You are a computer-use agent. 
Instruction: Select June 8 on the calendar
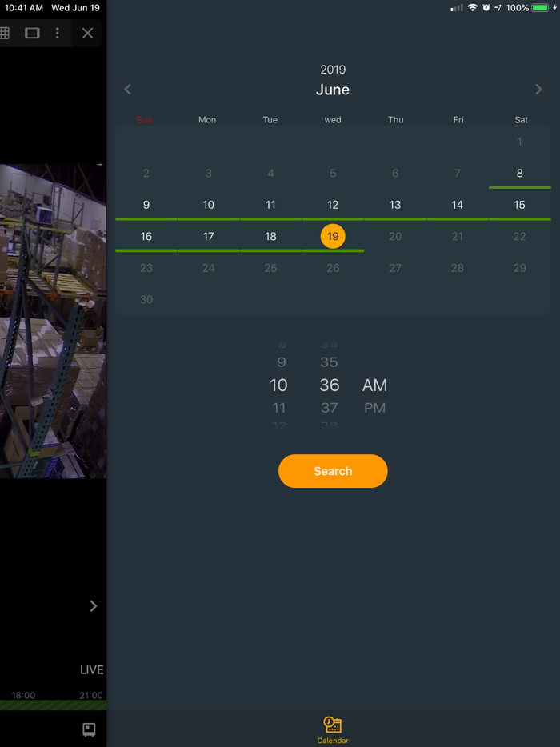click(519, 174)
